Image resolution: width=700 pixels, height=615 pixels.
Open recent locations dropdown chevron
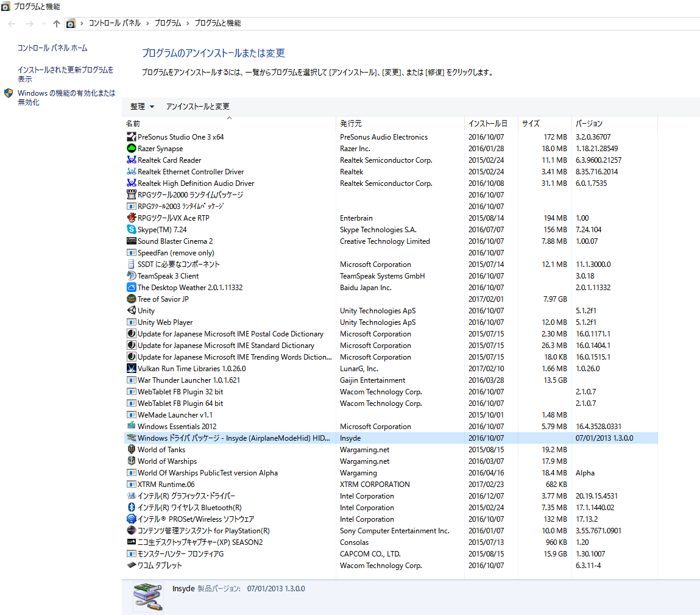coord(44,24)
